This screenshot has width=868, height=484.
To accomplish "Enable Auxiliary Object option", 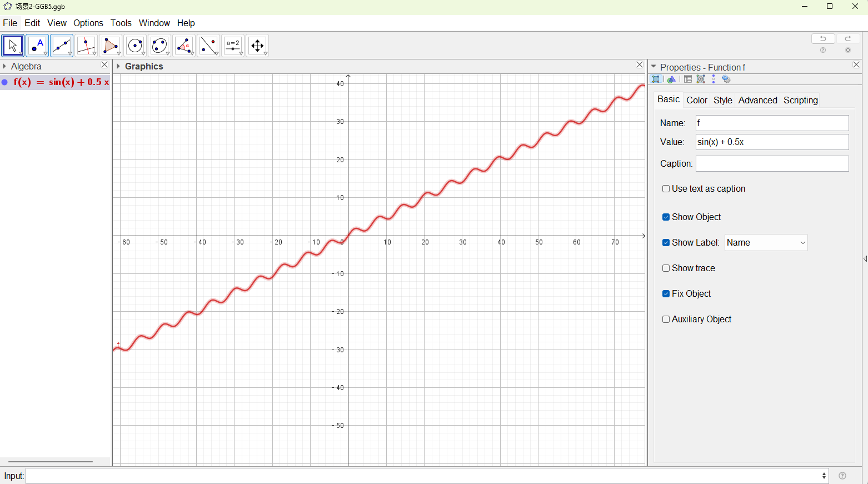I will click(666, 319).
